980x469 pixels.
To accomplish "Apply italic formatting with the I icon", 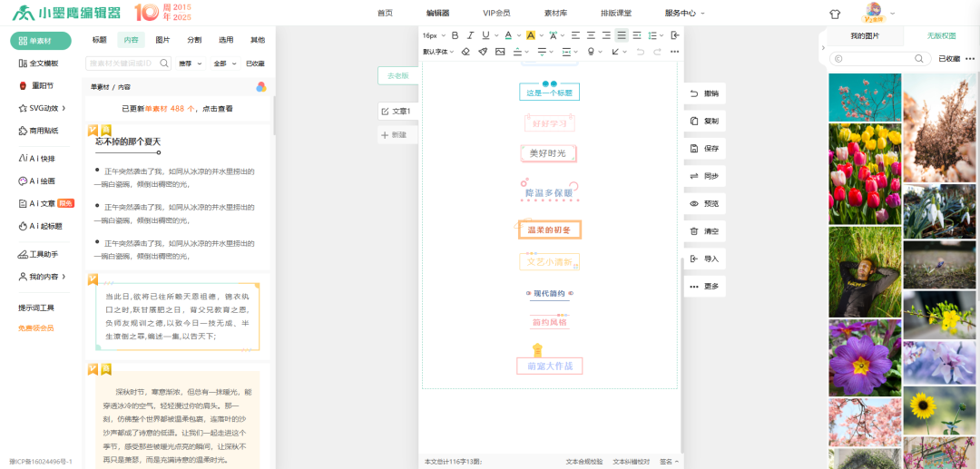I will pos(470,35).
